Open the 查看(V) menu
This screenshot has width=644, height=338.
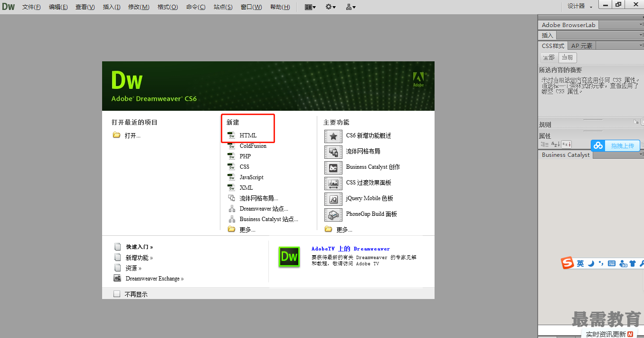pyautogui.click(x=85, y=7)
